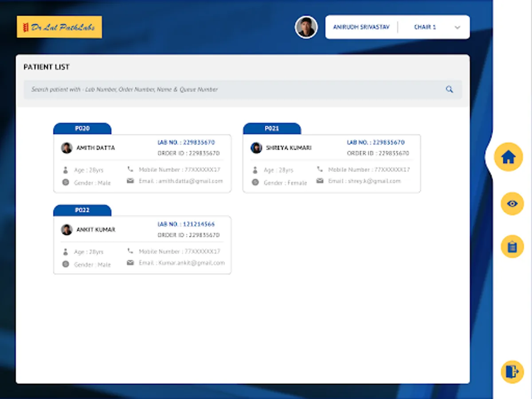532x399 pixels.
Task: Click email Kumar.ankit@gmail.com
Action: 182,263
